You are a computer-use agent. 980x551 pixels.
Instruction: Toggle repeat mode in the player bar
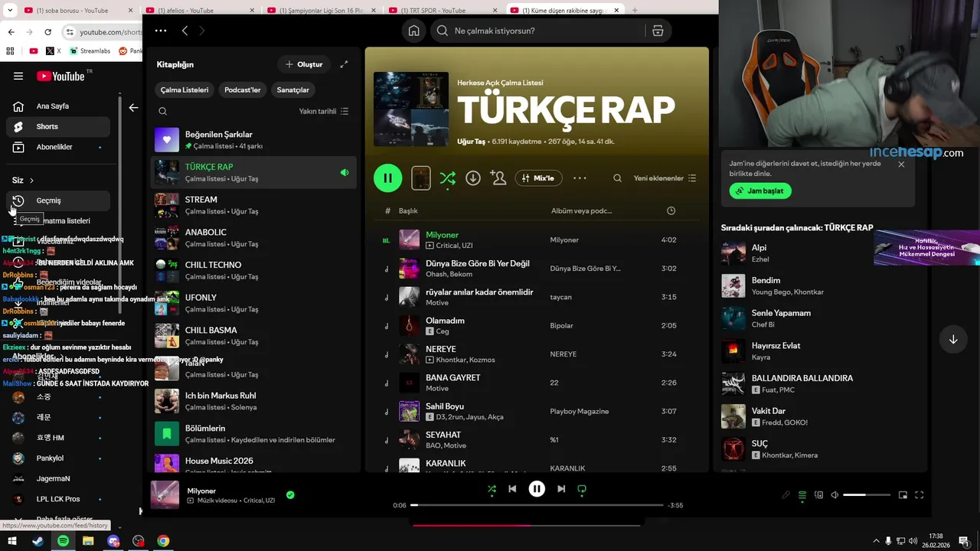pos(582,489)
